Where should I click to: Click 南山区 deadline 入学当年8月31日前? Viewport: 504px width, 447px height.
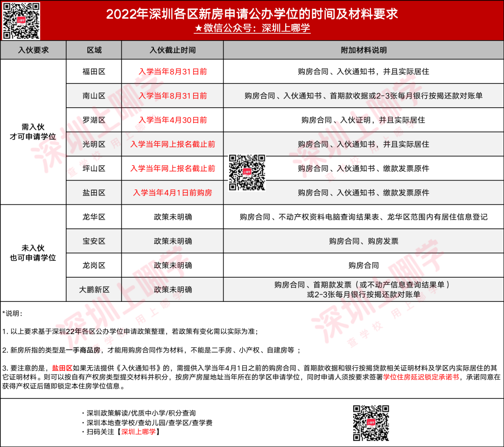coord(173,96)
